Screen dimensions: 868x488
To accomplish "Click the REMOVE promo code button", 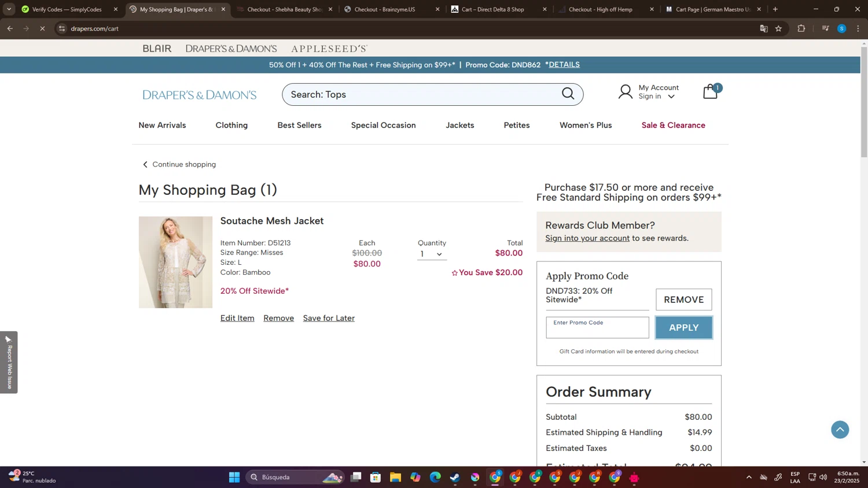I will click(683, 300).
